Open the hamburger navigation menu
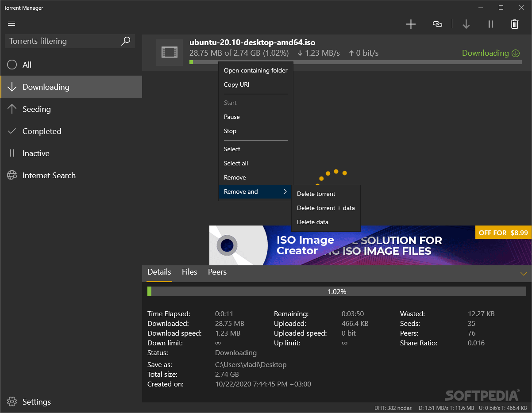The image size is (532, 413). tap(12, 24)
